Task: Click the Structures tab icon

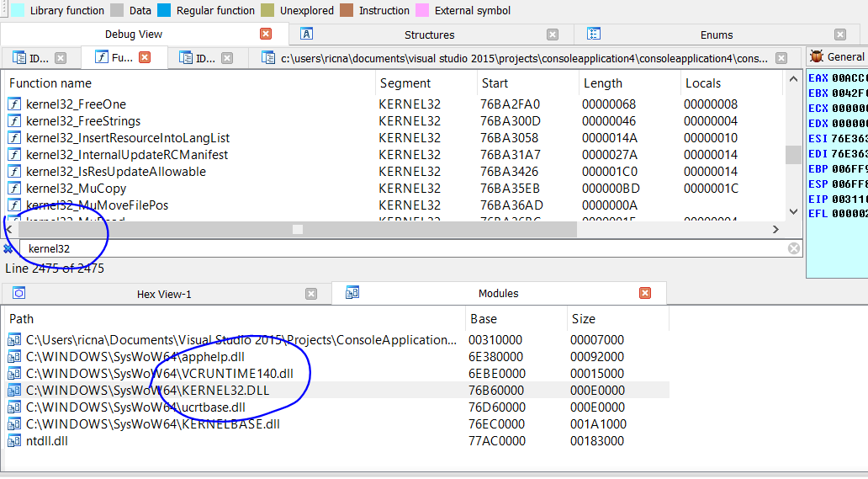Action: click(307, 35)
